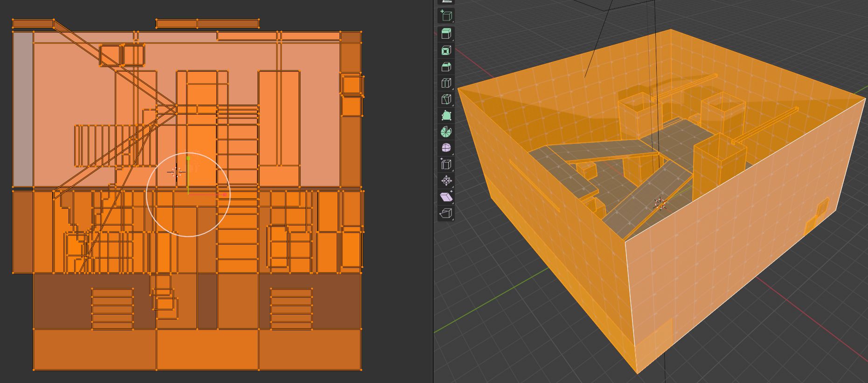Activate the Shear tool

(x=446, y=197)
